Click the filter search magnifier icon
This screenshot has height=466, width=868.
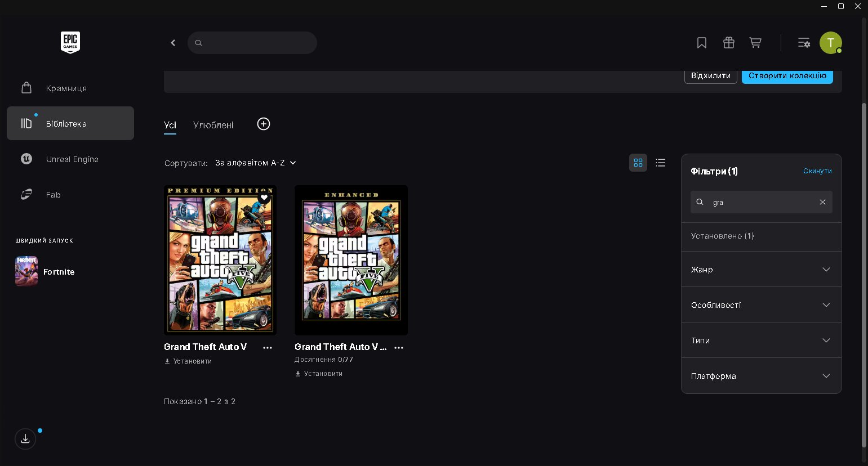pos(700,202)
